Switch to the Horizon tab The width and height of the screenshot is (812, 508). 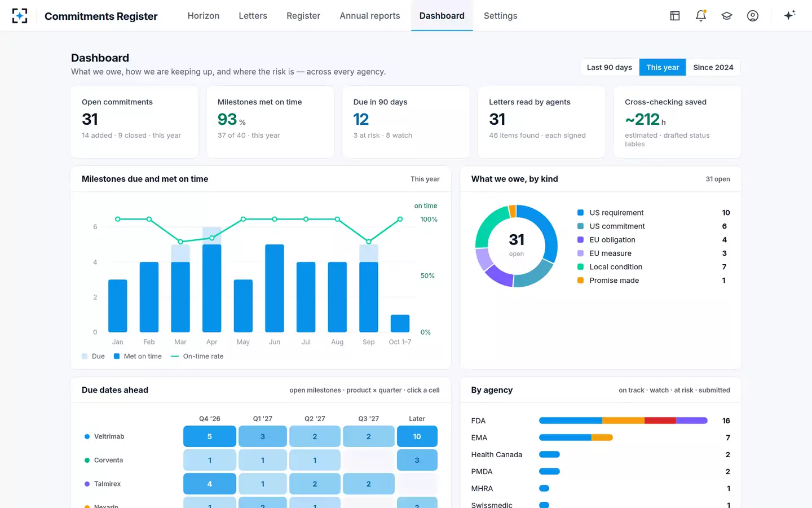pos(204,16)
